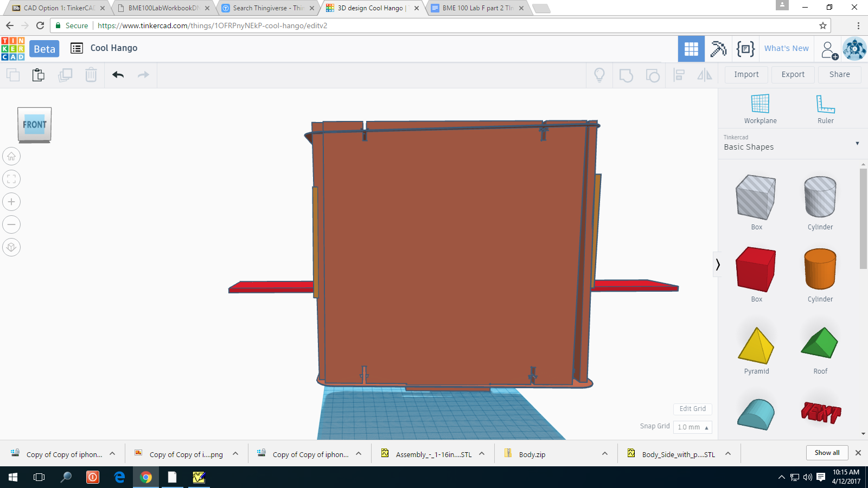Click the FRONT view cube
868x488 pixels.
click(35, 125)
